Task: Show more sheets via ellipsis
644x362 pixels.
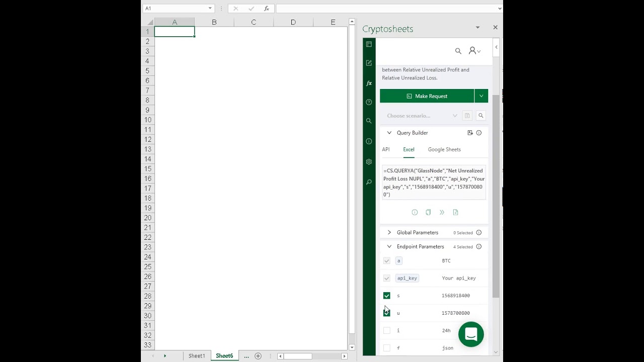Action: coord(247,356)
